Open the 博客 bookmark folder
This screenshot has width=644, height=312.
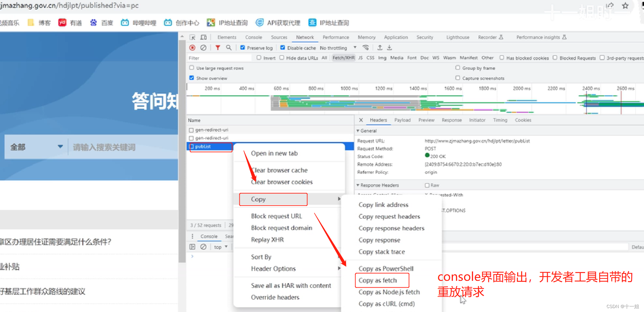pyautogui.click(x=39, y=23)
